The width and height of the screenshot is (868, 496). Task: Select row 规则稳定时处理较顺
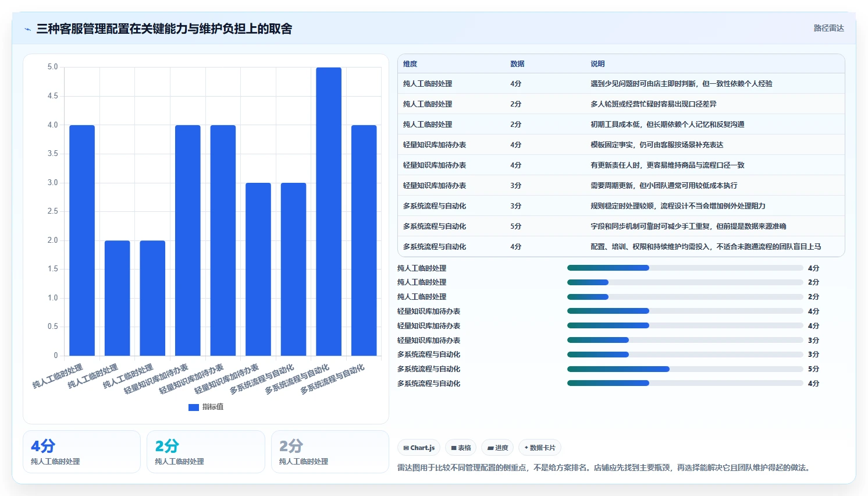coord(621,206)
